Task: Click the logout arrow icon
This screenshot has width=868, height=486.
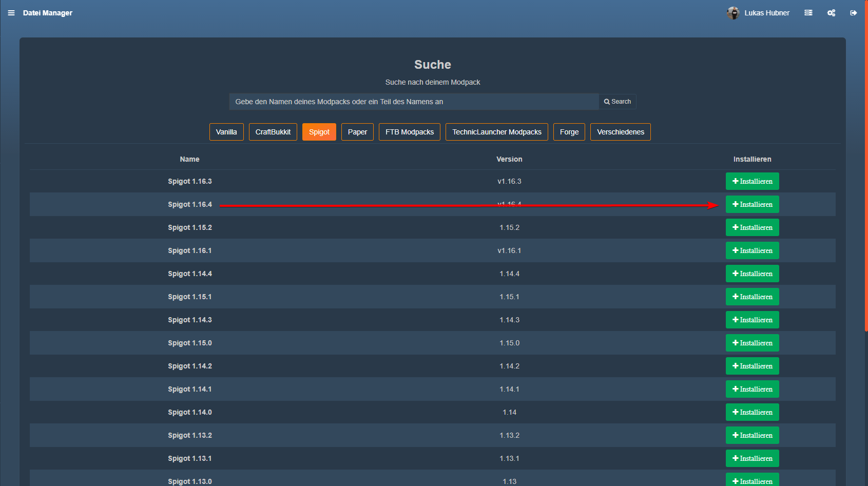Action: point(853,13)
